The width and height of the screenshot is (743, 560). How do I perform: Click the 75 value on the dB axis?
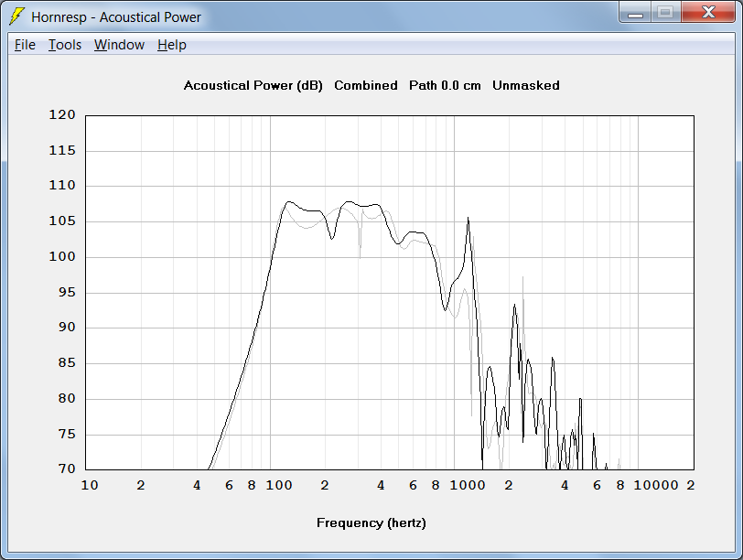pos(67,434)
